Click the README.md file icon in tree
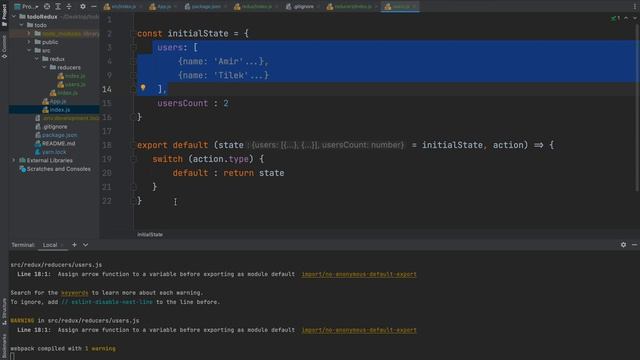This screenshot has width=640, height=360. click(38, 143)
